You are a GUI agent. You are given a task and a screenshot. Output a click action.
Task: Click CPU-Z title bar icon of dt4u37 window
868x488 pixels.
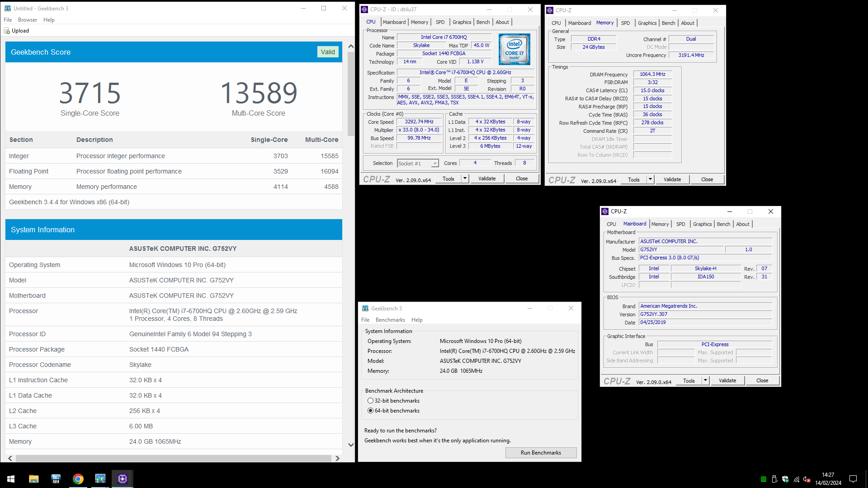[364, 9]
